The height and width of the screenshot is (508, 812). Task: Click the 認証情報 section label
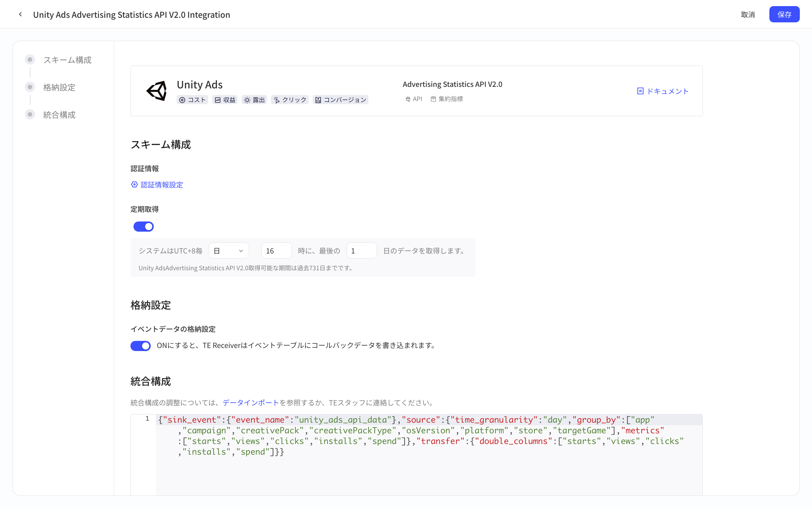(145, 168)
